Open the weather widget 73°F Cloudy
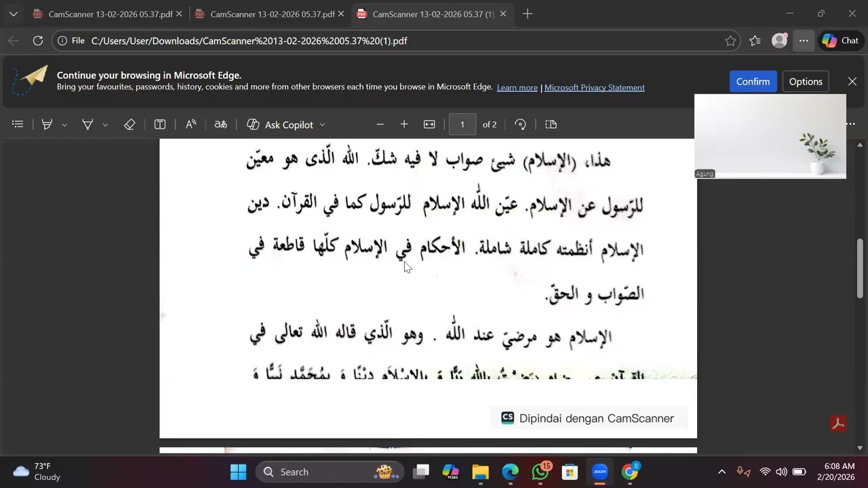 click(37, 472)
